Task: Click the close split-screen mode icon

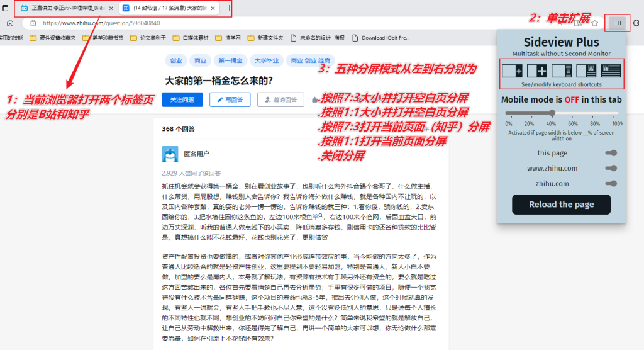Action: (x=611, y=71)
